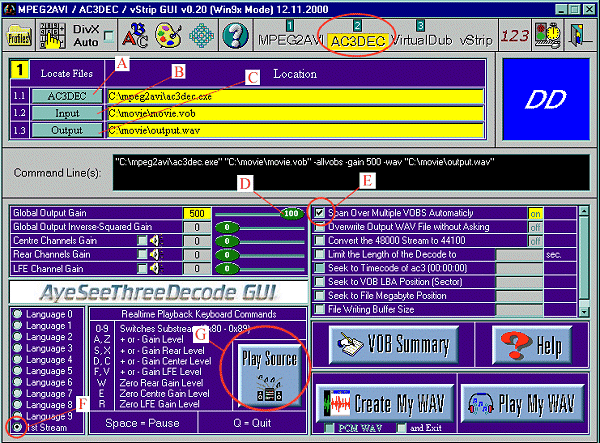The image size is (600, 443).
Task: Click the Centre Channels speaker icon
Action: pyautogui.click(x=156, y=241)
